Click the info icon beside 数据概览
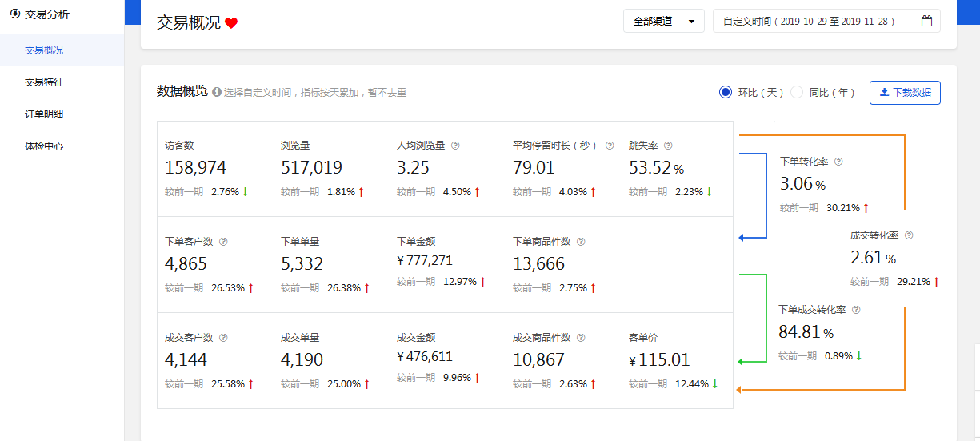This screenshot has height=441, width=980. click(216, 93)
